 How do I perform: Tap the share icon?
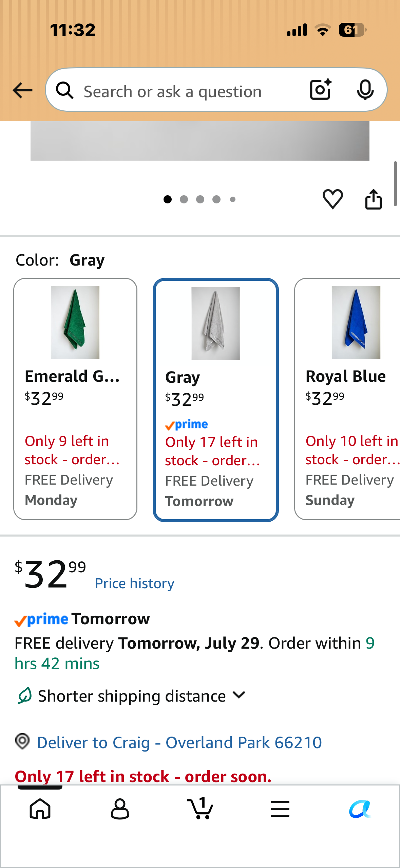click(x=373, y=199)
